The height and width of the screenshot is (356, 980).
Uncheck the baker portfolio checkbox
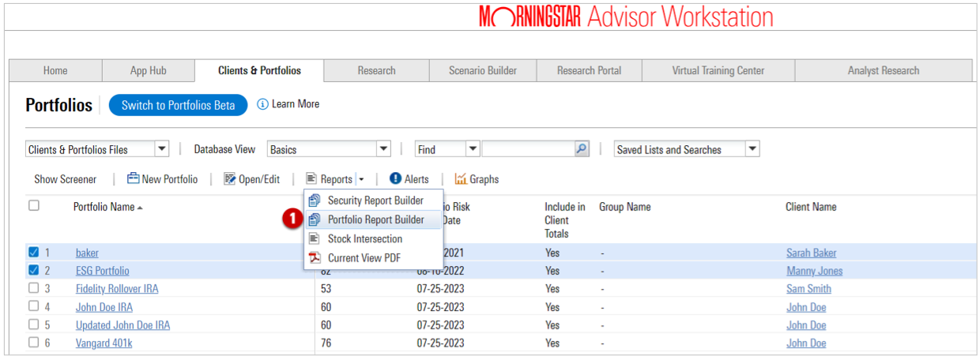(x=34, y=253)
